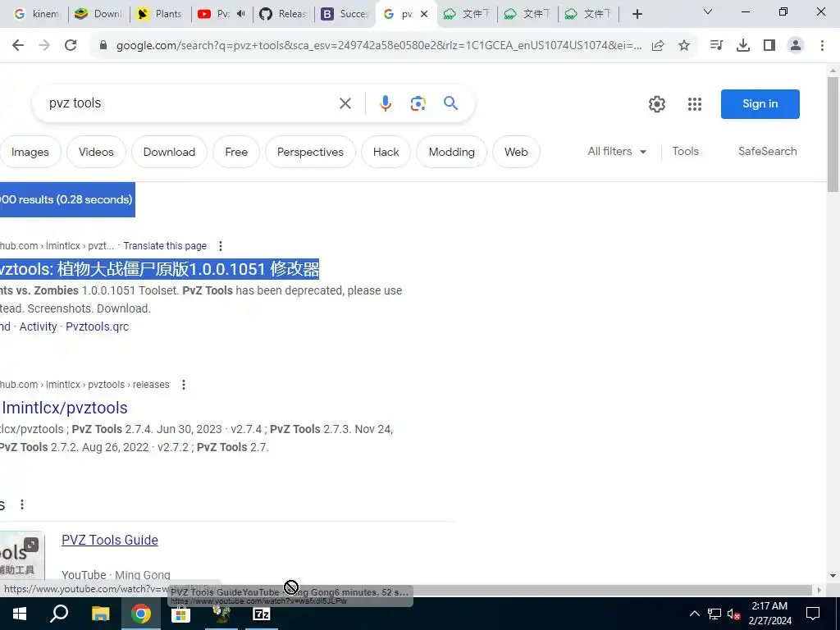The height and width of the screenshot is (630, 840).
Task: Start voice search with microphone
Action: (x=386, y=103)
